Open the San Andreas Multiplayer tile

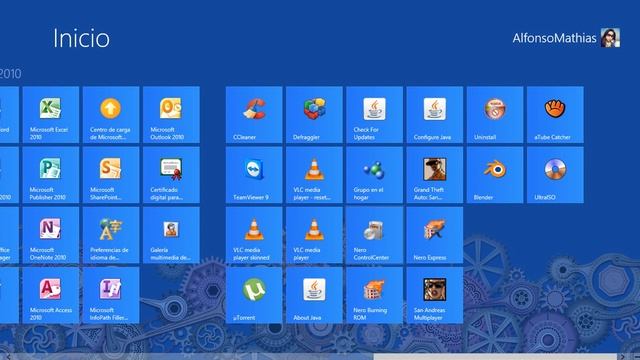435,295
